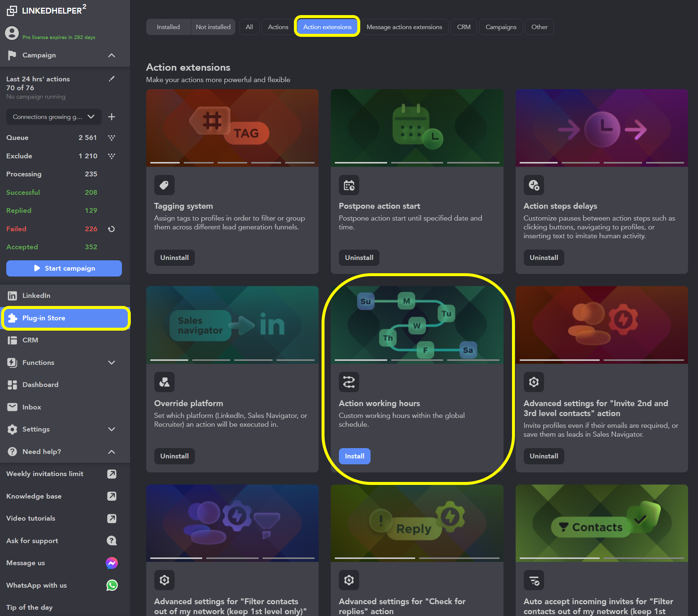Open the Replied list
The image size is (698, 616).
coord(52,211)
